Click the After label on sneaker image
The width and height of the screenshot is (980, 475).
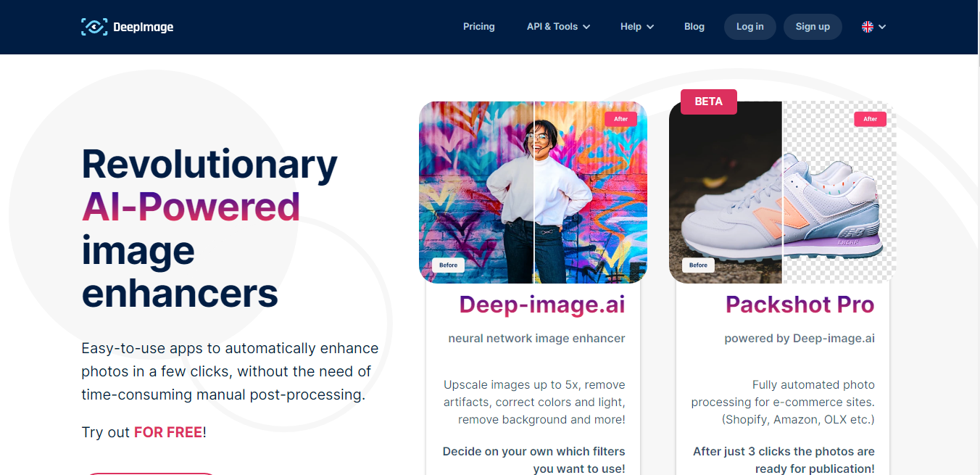[870, 119]
